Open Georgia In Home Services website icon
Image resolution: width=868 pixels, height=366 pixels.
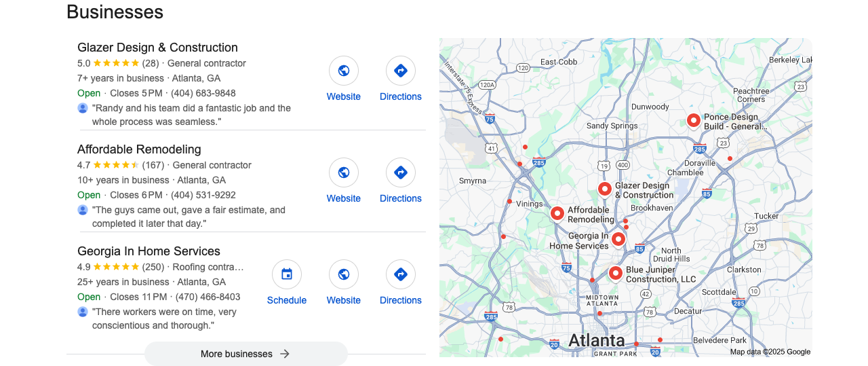[344, 274]
